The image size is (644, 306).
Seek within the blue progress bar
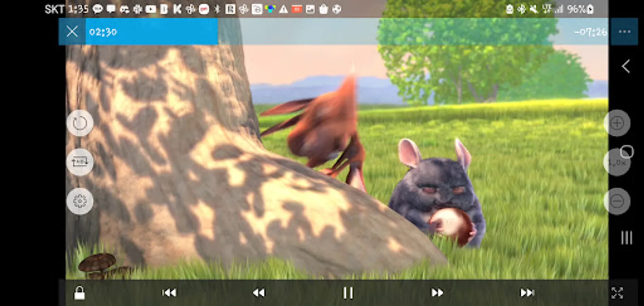click(346, 32)
